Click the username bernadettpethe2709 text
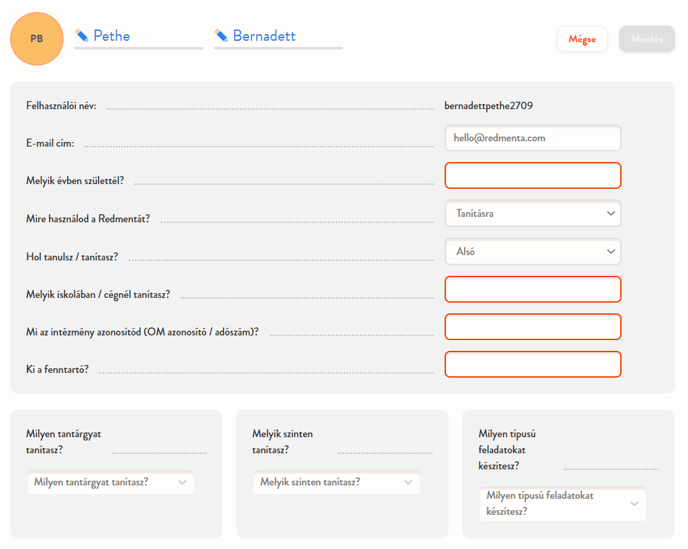 495,105
